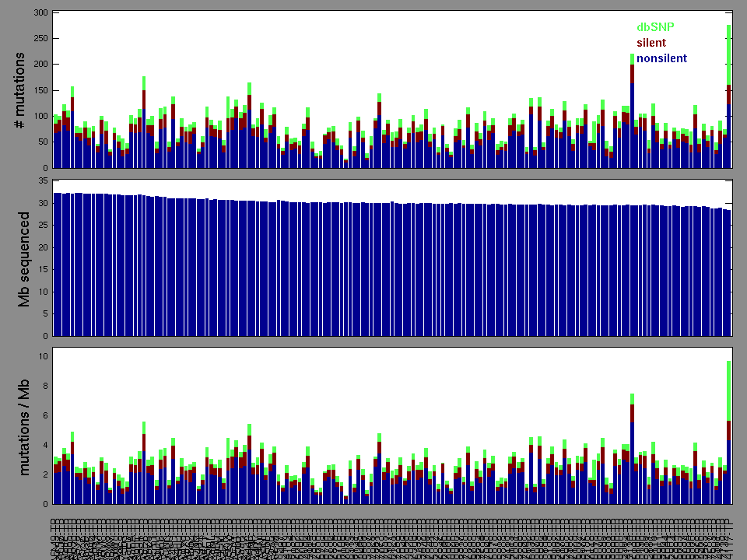
Task: Click the 'Mb sequenced' y-axis title
Action: 24,258
